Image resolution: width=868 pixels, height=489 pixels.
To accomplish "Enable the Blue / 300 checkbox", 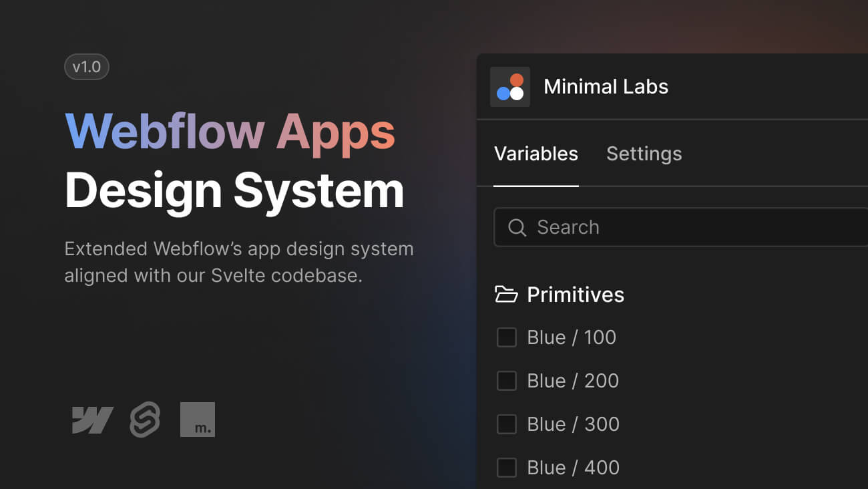I will pos(506,424).
